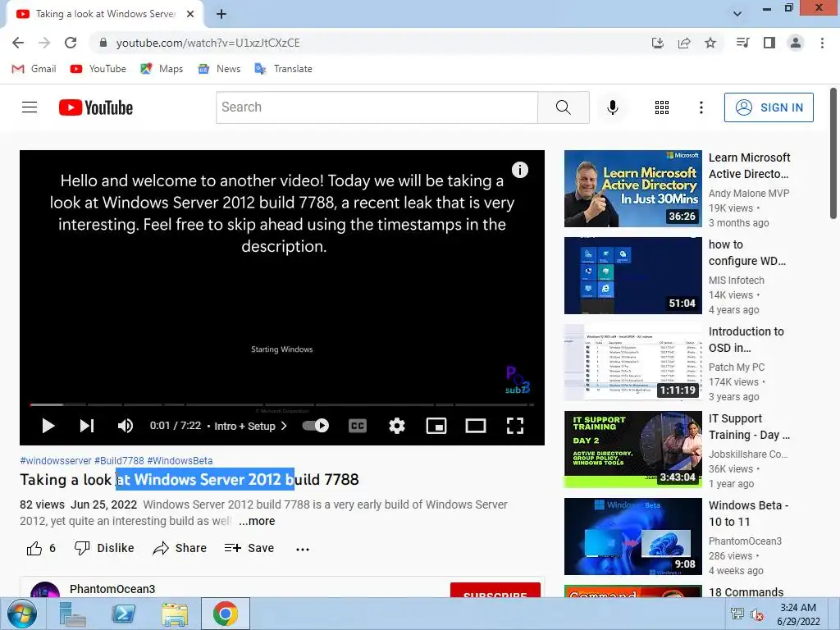Click the SUBSCRIBE button
840x630 pixels.
[495, 590]
